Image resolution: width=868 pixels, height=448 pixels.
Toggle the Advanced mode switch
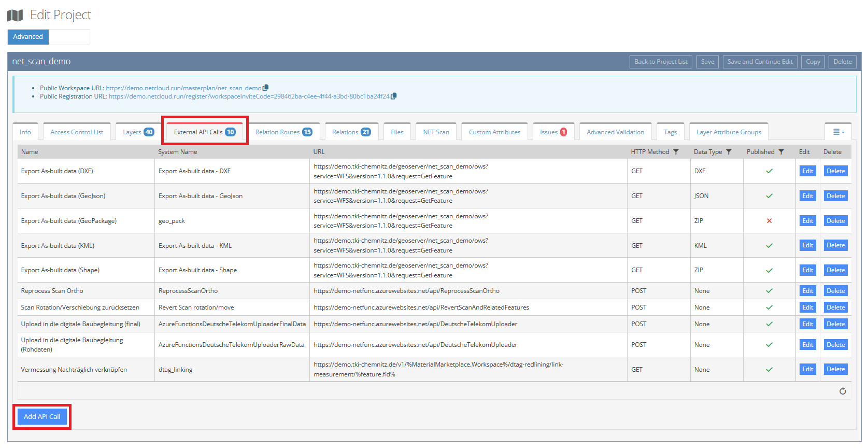tap(49, 37)
